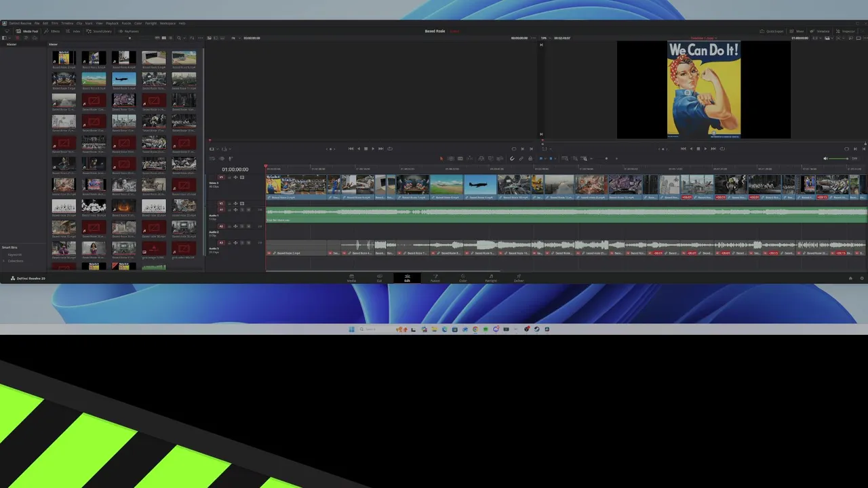
Task: Open the media pool sort dropdown
Action: tap(192, 38)
